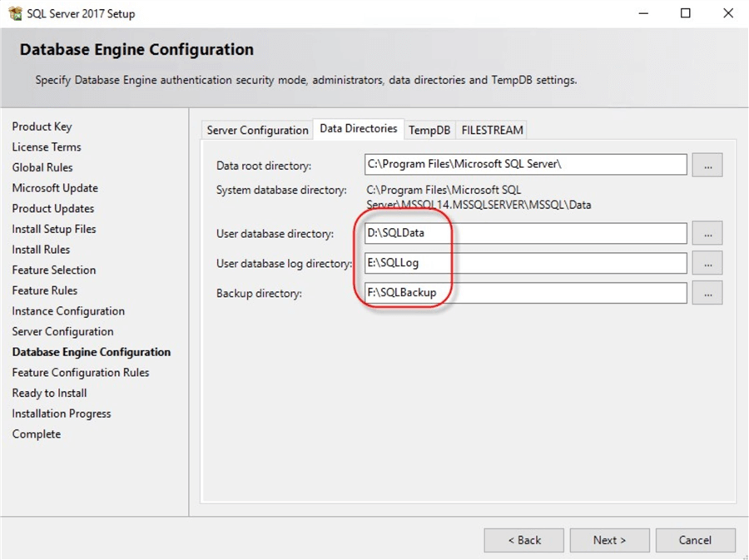Open browse dialog for Backup directory
The height and width of the screenshot is (560, 749).
tap(707, 293)
